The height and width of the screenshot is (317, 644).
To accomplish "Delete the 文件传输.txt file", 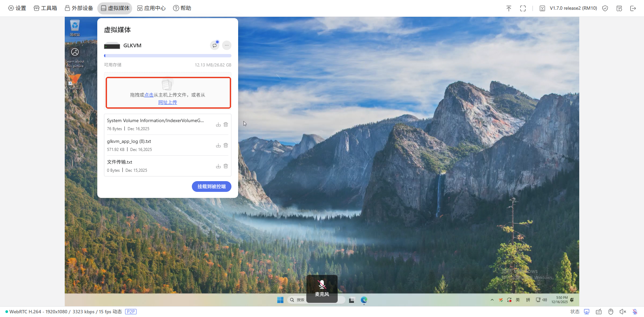I will click(x=226, y=166).
